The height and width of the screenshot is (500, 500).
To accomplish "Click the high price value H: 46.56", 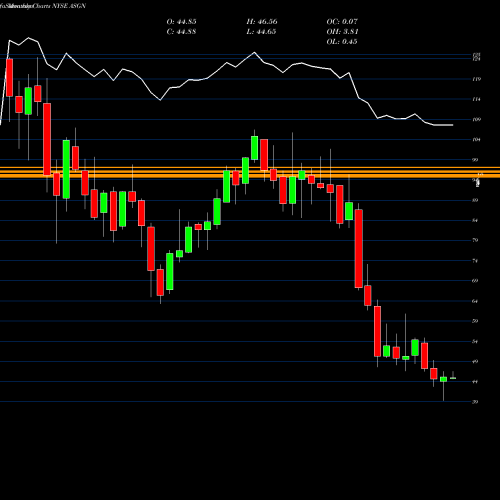I will pyautogui.click(x=262, y=22).
